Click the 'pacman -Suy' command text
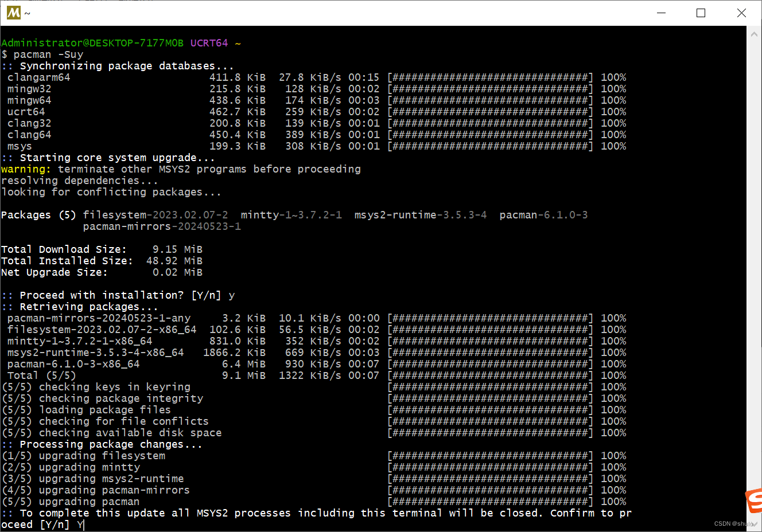Viewport: 762px width, 532px height. tap(49, 54)
